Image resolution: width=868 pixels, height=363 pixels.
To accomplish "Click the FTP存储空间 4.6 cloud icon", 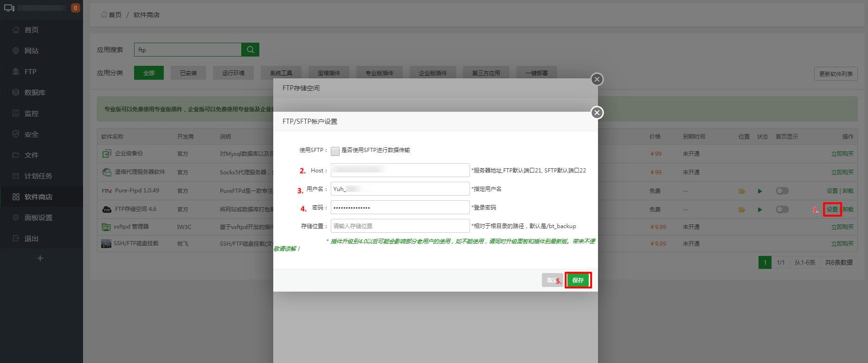I will click(x=107, y=209).
